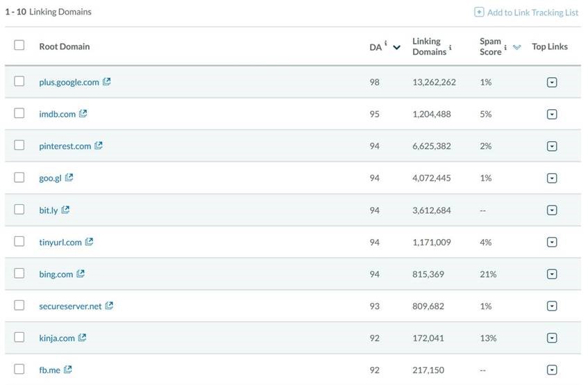588x385 pixels.
Task: Open the bing.com domain link
Action: [56, 275]
